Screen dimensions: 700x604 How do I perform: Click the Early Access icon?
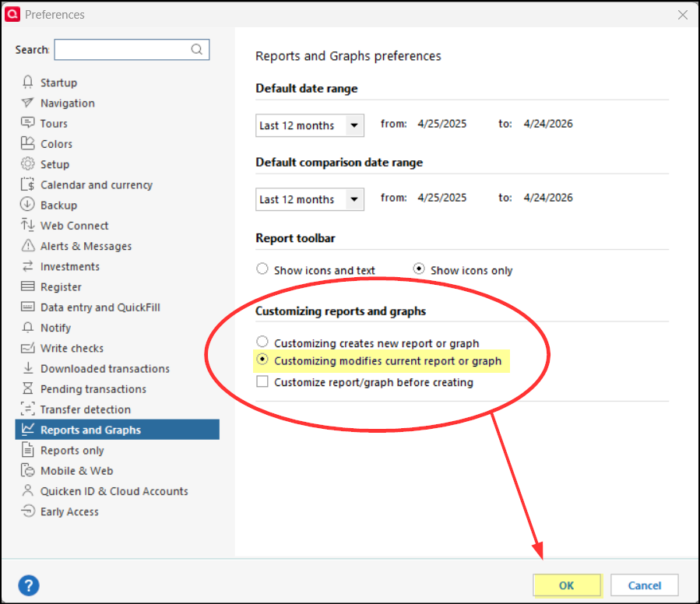(28, 511)
